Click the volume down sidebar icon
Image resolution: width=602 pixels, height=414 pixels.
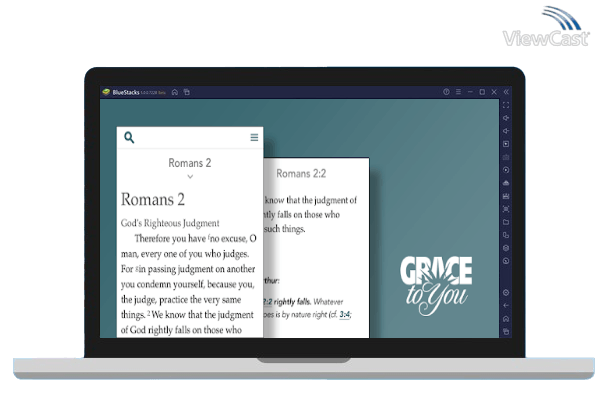pyautogui.click(x=506, y=131)
